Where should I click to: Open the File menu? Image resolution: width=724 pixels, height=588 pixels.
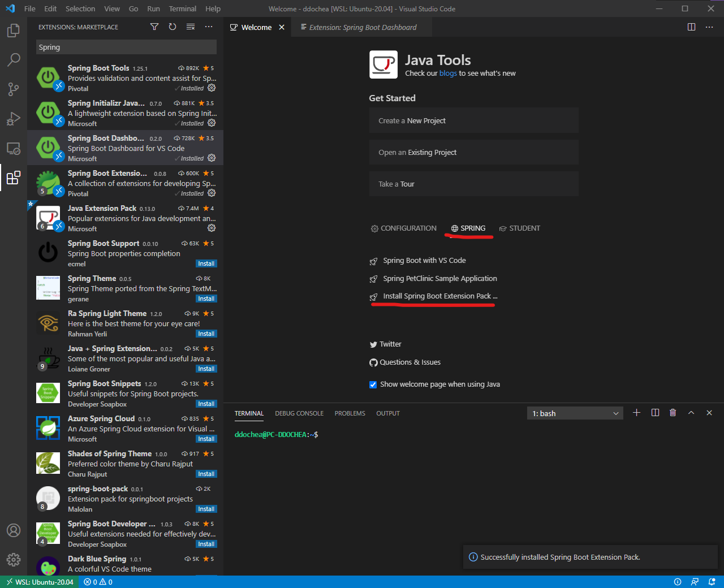click(30, 8)
